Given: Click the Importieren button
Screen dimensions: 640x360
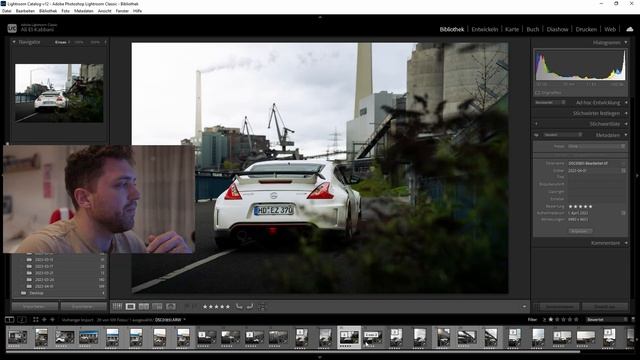Looking at the screenshot, I should click(35, 307).
